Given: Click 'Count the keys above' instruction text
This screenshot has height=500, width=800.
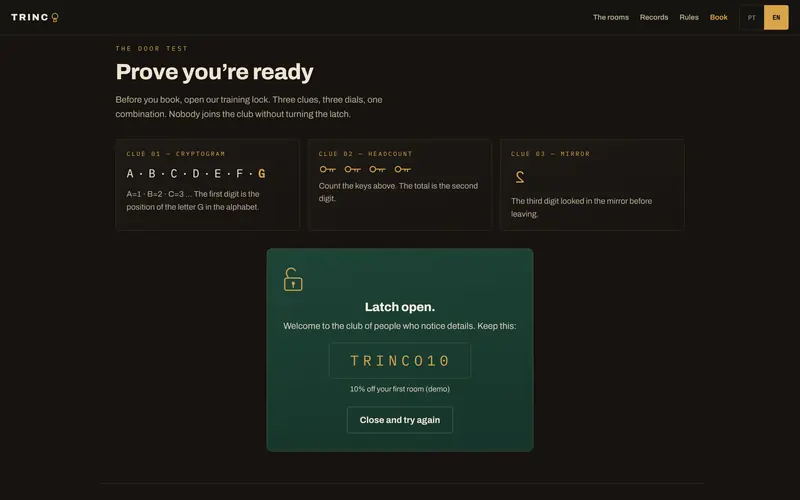Looking at the screenshot, I should [398, 192].
